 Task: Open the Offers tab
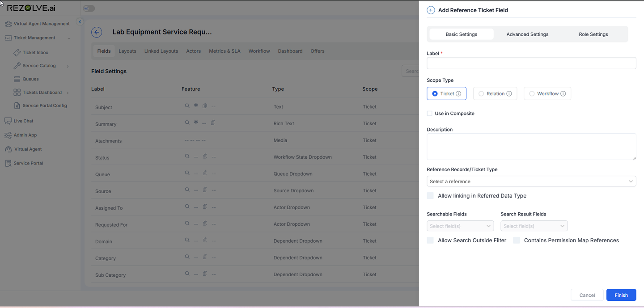click(318, 51)
